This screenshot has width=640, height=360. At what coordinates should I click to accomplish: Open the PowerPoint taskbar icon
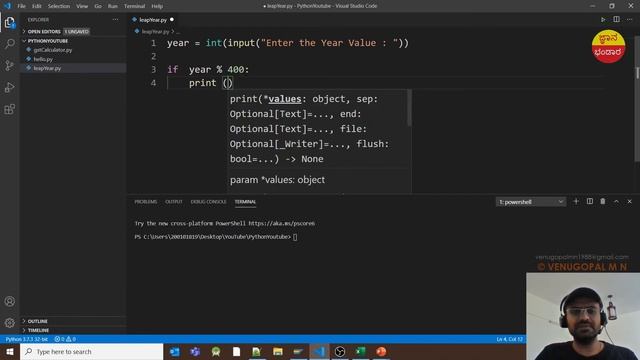[381, 351]
